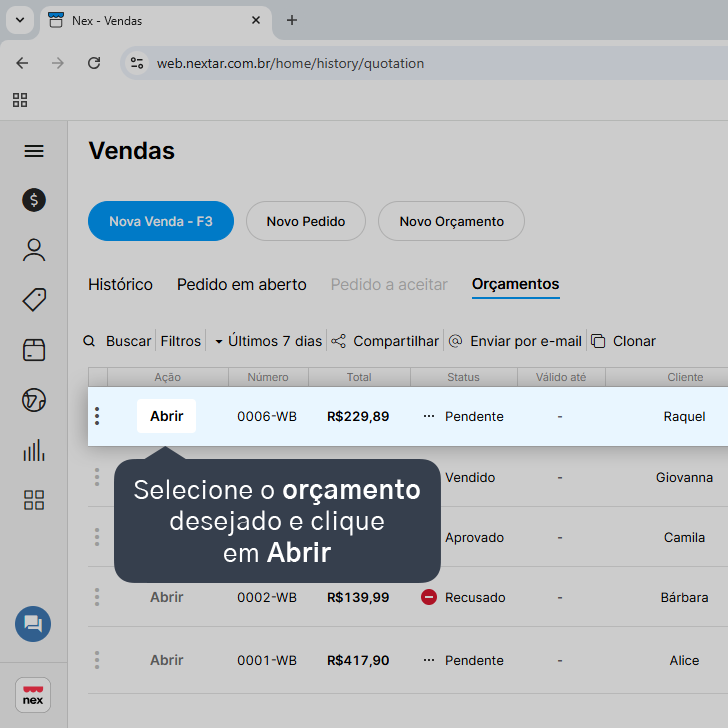
Task: Select the Orçamentos tab
Action: 515,284
